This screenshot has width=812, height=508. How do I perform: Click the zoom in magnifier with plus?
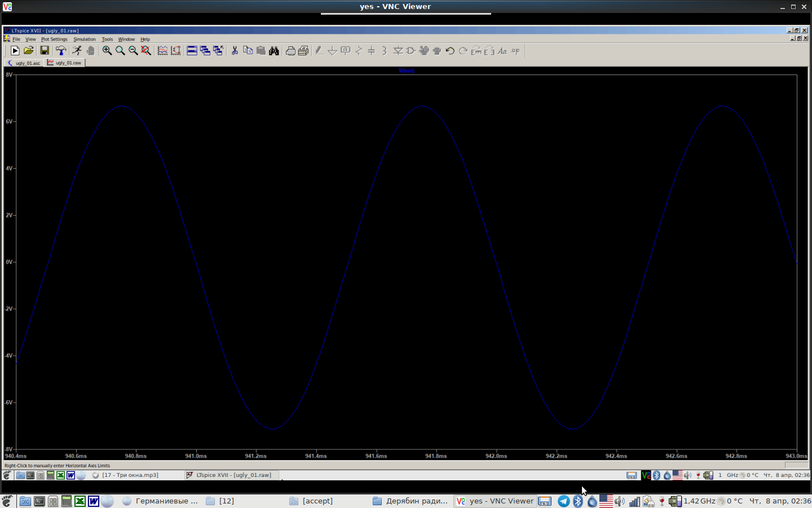click(x=107, y=51)
